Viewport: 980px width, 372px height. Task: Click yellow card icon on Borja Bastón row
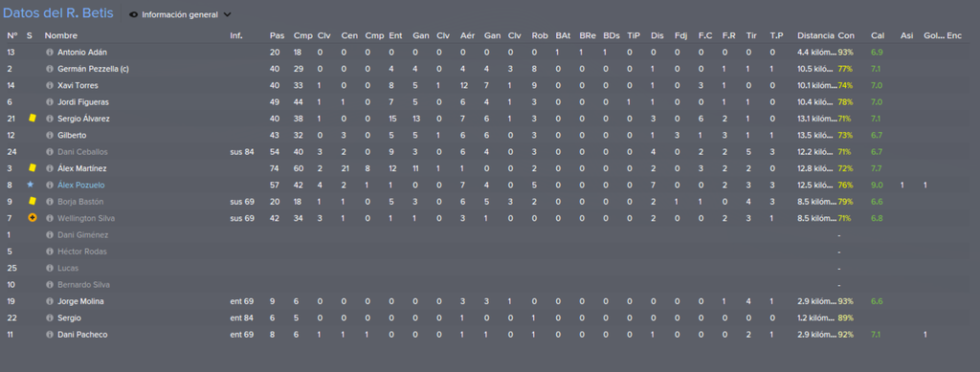(x=33, y=201)
